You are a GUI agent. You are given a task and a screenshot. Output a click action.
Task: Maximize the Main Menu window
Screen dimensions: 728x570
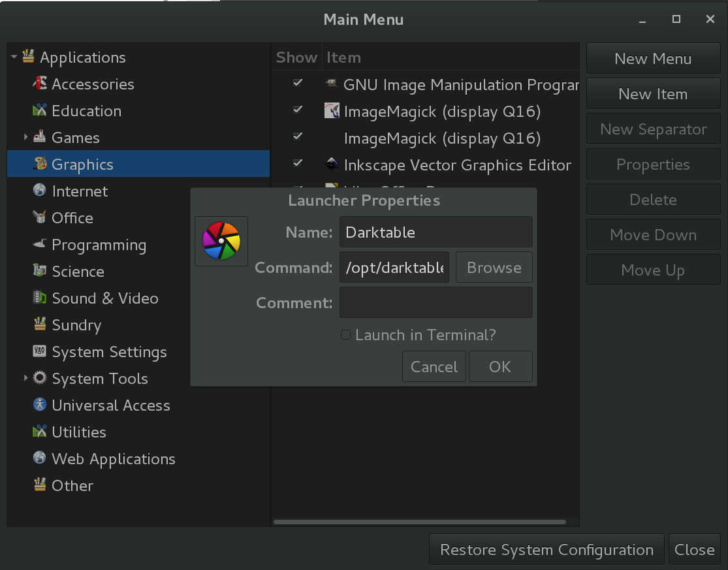(676, 19)
